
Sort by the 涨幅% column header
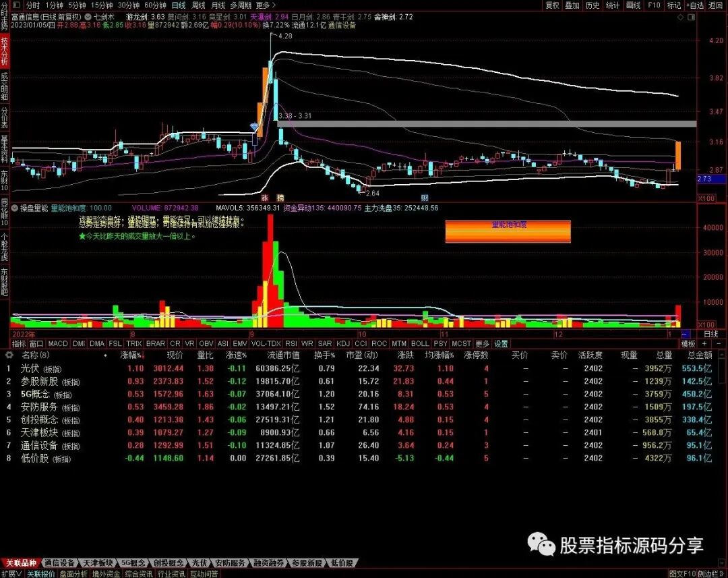click(131, 355)
